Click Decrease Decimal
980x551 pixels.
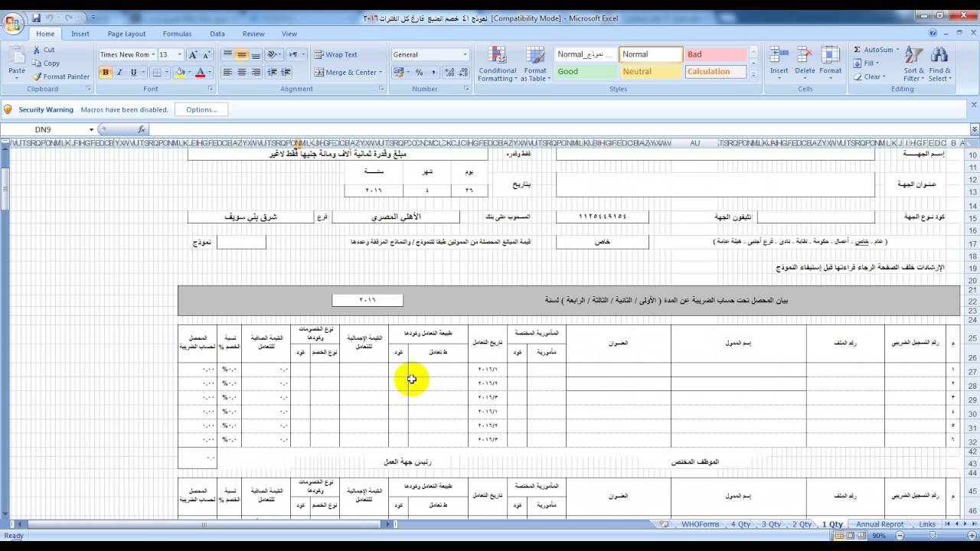pyautogui.click(x=465, y=73)
